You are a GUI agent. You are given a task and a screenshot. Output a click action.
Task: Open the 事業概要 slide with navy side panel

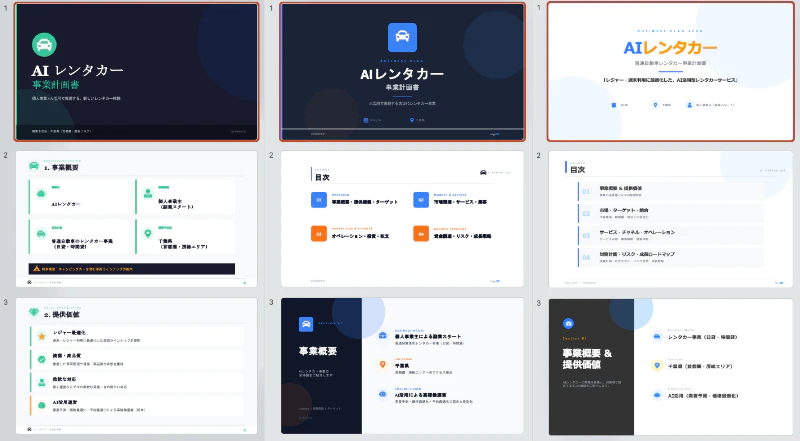pos(402,366)
